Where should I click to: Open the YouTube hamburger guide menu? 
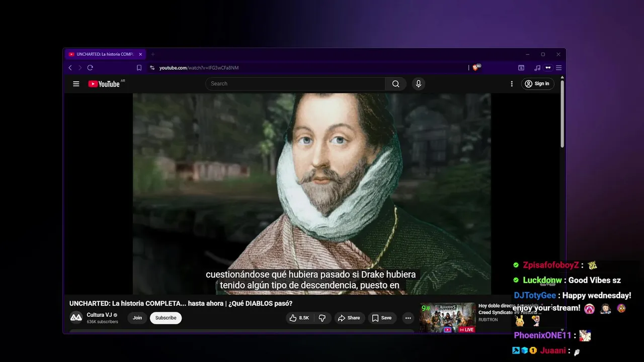click(x=76, y=84)
